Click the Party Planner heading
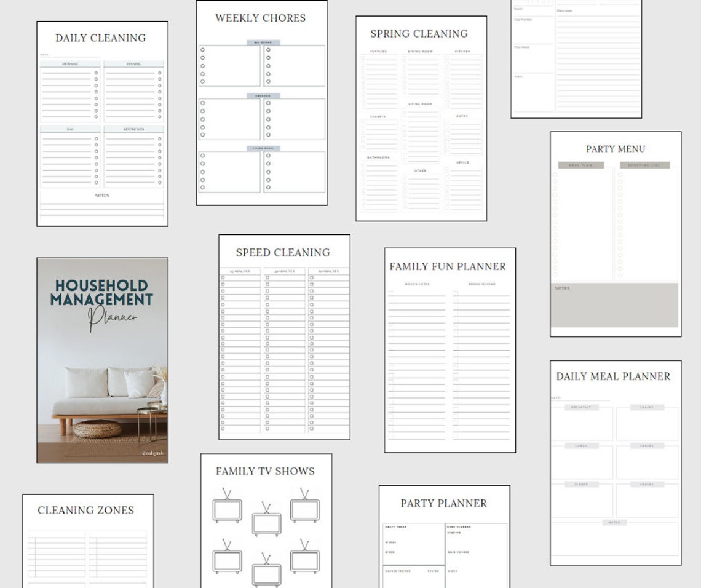This screenshot has width=701, height=588. 444,503
